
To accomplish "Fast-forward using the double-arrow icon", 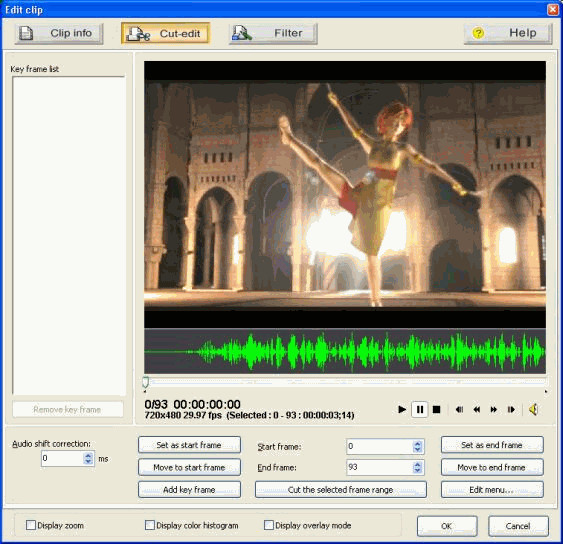I will coord(494,409).
